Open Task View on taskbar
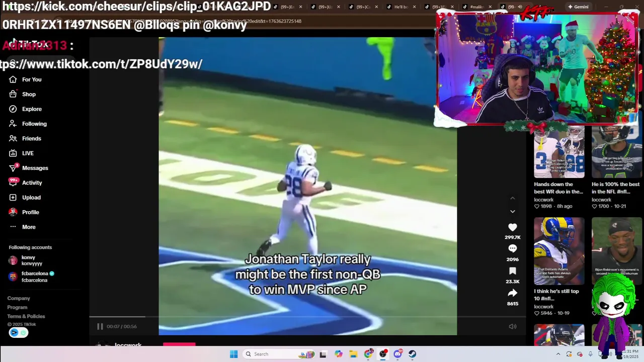 [323, 354]
